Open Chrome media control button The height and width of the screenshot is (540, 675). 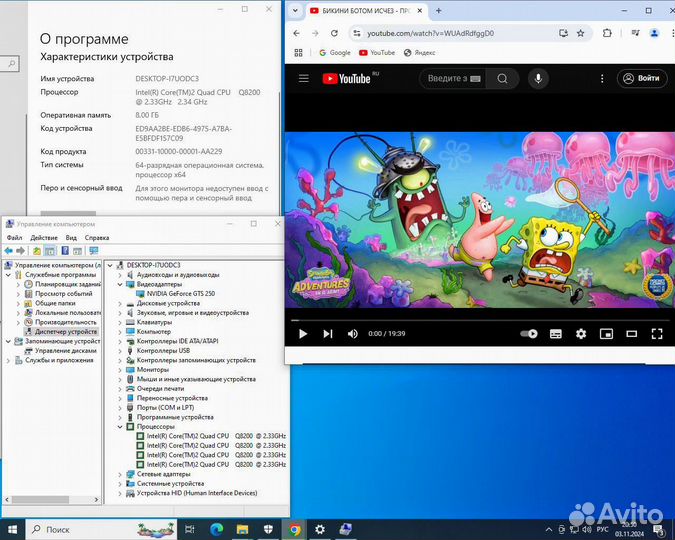pos(635,33)
